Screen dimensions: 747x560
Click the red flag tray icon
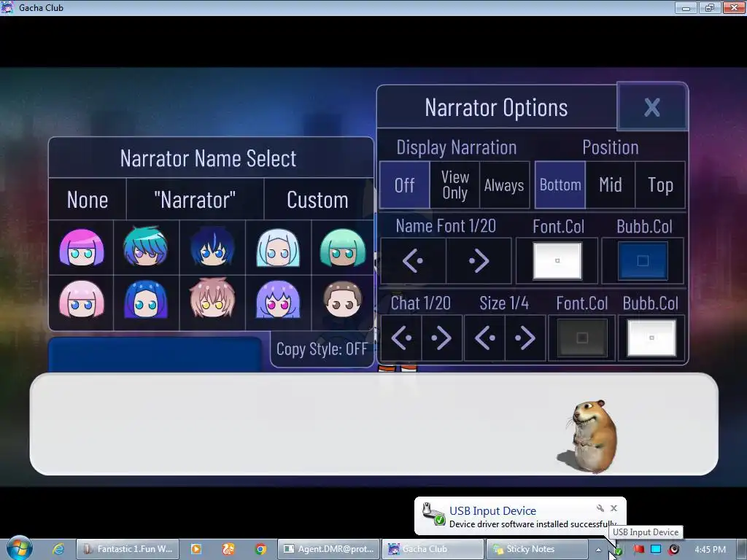click(x=638, y=549)
